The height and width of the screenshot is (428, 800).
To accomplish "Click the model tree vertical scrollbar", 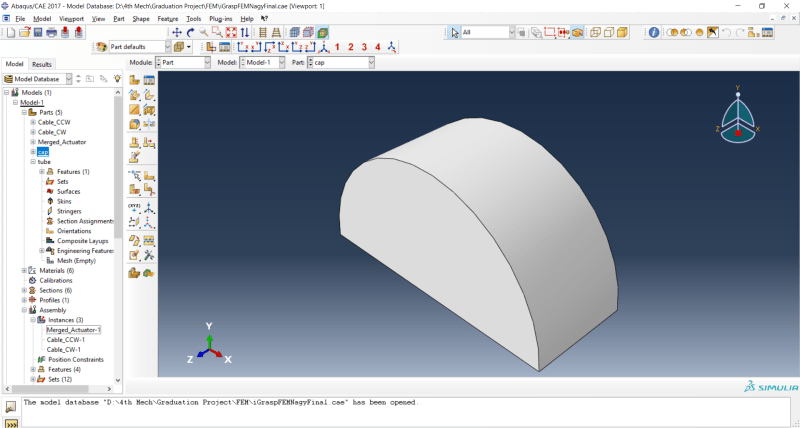I will [x=118, y=166].
